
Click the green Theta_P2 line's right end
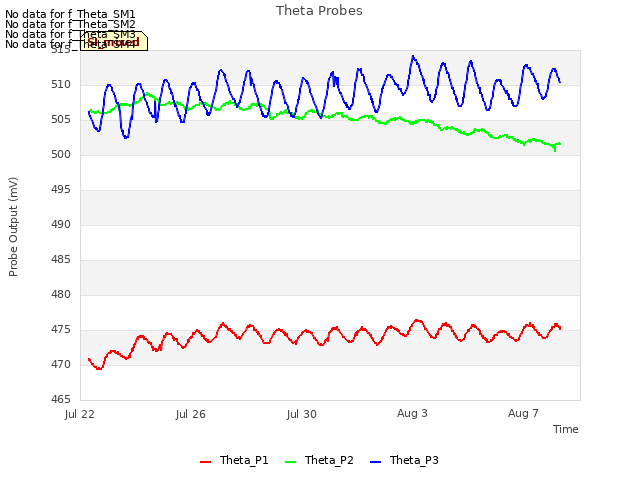(x=560, y=144)
